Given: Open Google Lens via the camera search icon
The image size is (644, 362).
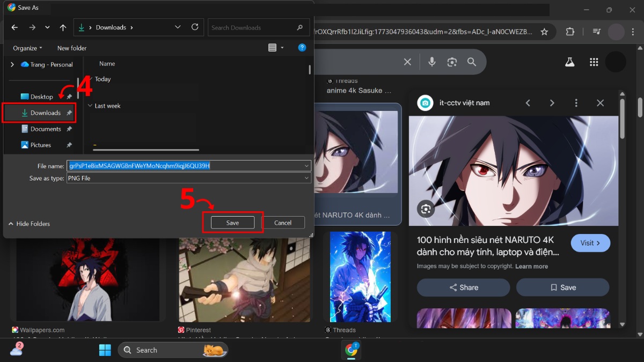Looking at the screenshot, I should point(452,62).
